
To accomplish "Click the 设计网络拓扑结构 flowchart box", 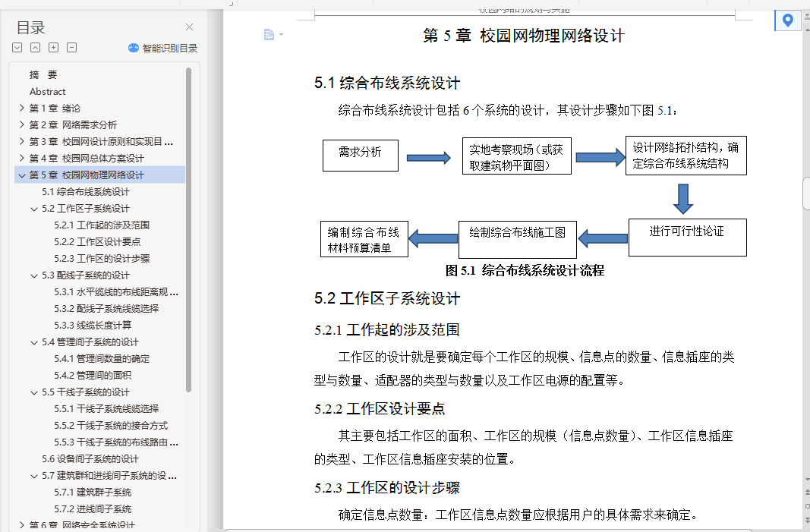I will click(x=686, y=156).
